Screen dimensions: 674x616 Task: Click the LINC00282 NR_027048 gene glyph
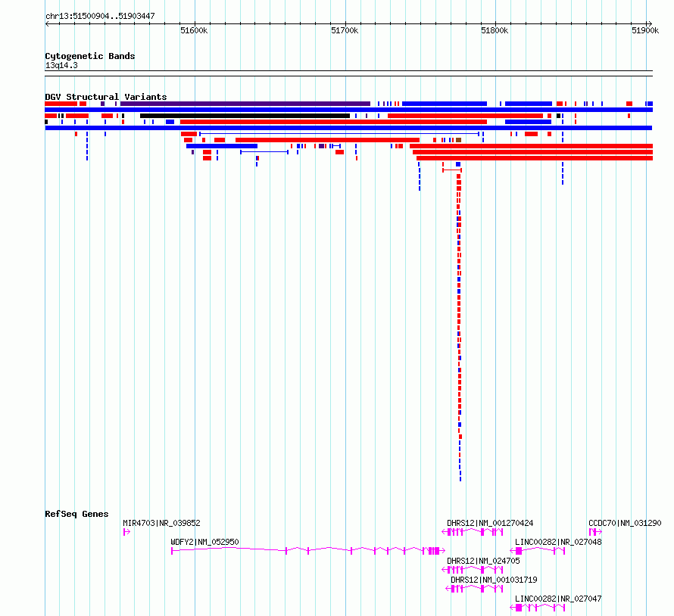point(538,551)
